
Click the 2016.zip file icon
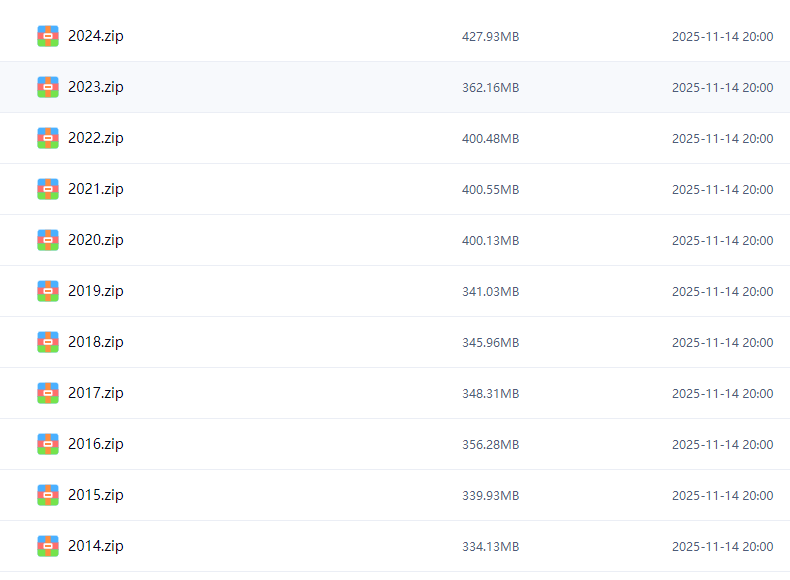point(48,444)
